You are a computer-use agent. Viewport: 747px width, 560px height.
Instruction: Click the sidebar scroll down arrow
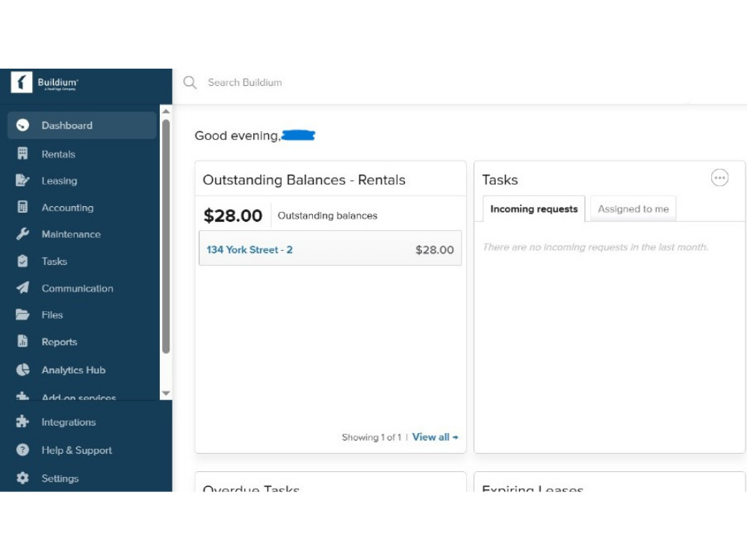166,393
